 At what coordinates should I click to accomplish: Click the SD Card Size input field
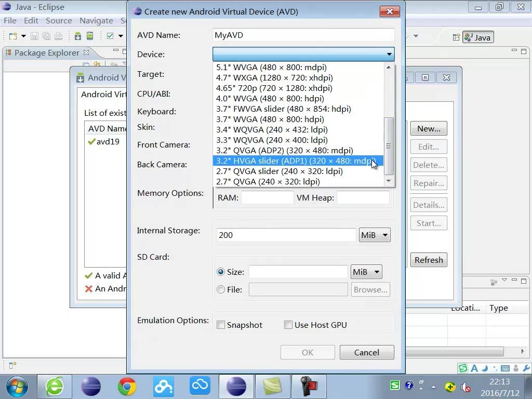click(298, 272)
